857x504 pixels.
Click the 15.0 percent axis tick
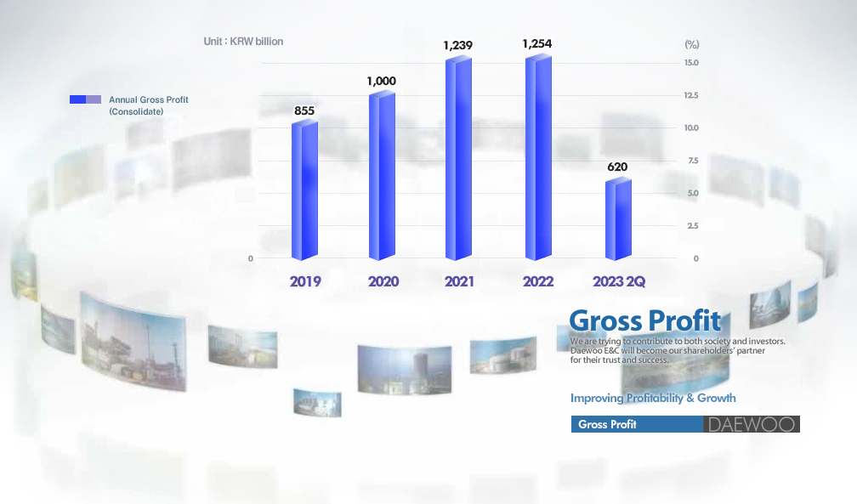coord(691,63)
